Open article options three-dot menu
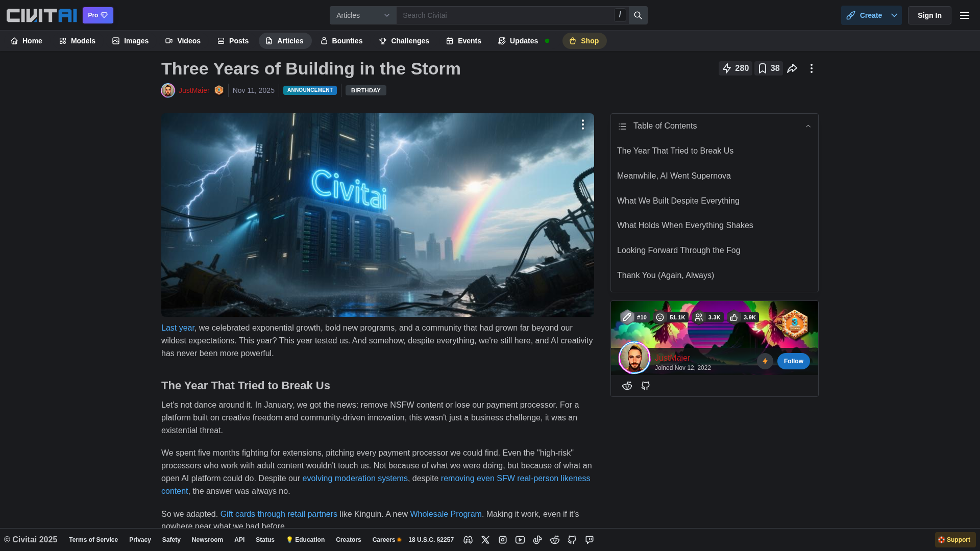The height and width of the screenshot is (551, 980). (x=811, y=68)
